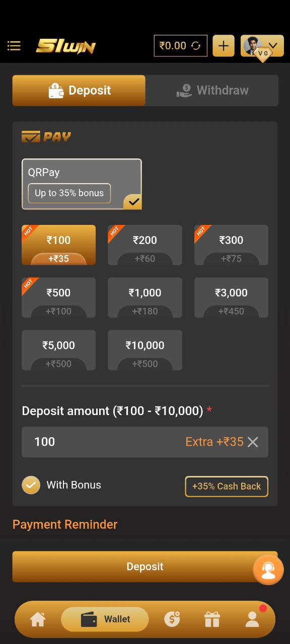Open the floating customer support chat
This screenshot has height=644, width=290.
point(268,569)
